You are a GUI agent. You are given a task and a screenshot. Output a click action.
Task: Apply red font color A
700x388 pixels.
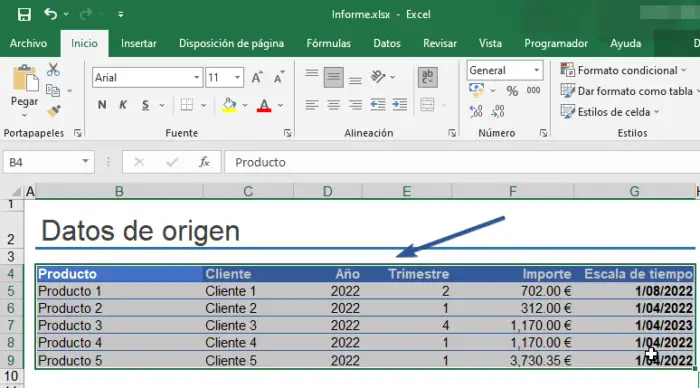[x=264, y=105]
